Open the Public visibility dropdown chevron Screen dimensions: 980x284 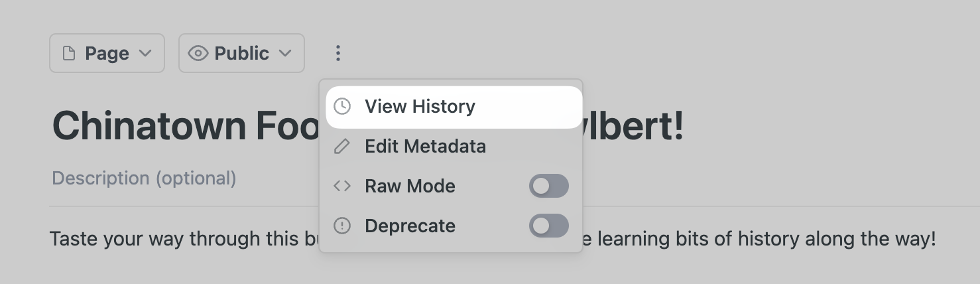click(285, 53)
